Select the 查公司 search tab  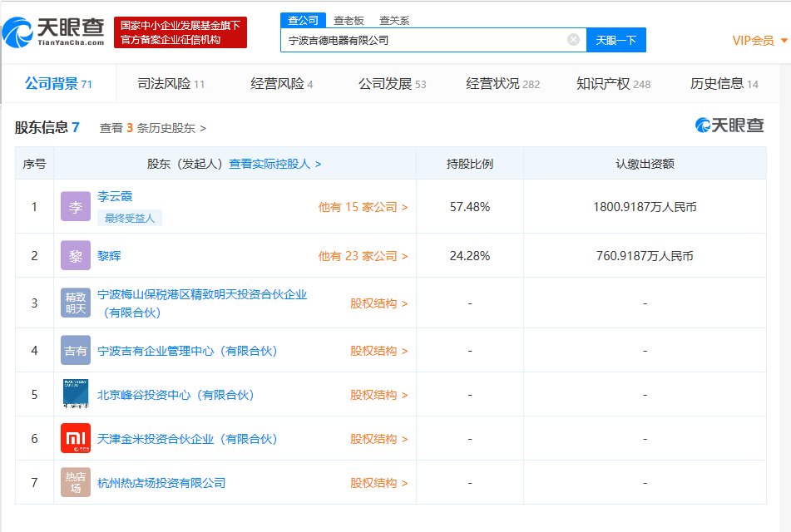[x=304, y=20]
